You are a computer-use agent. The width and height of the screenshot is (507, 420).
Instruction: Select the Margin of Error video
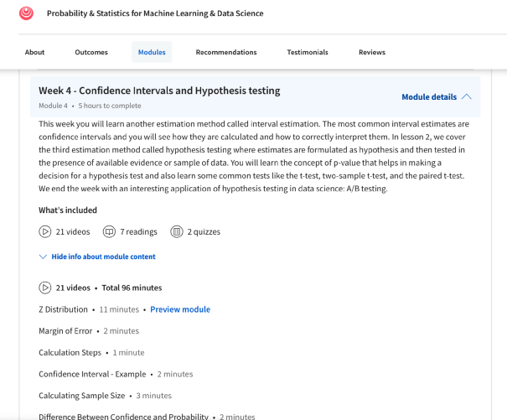point(67,331)
